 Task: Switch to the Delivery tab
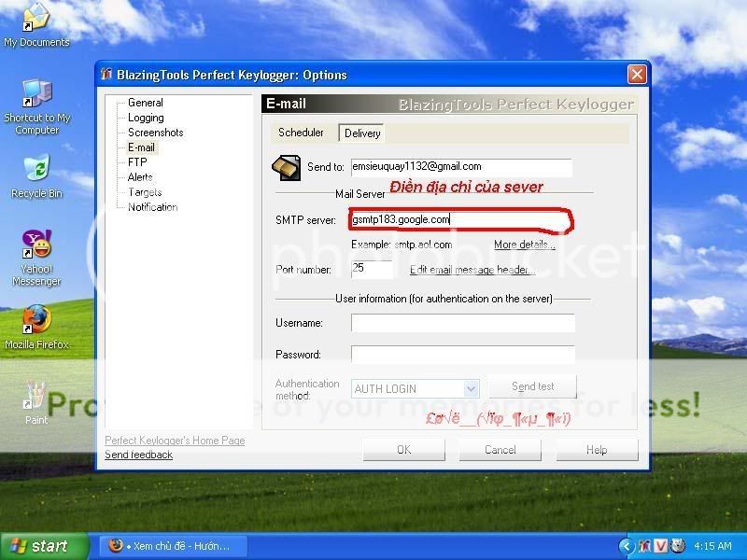362,133
